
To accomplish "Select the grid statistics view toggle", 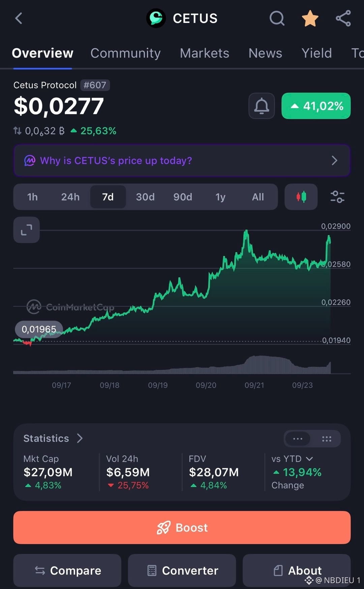I will point(326,439).
